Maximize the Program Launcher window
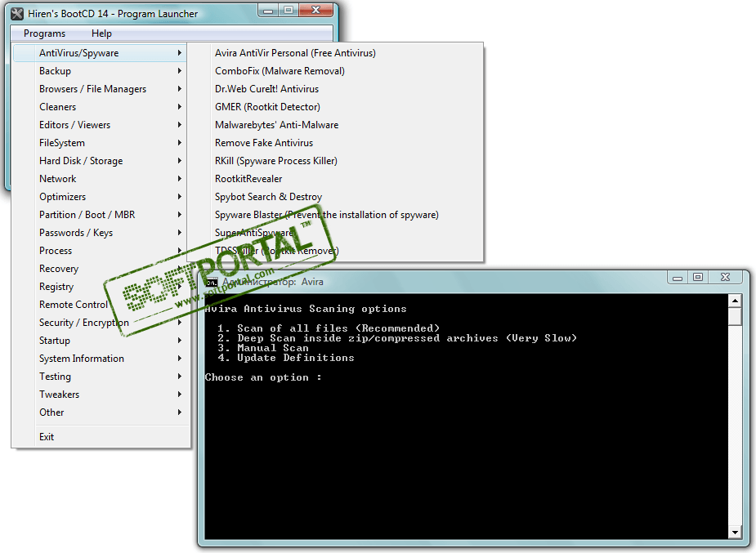The height and width of the screenshot is (553, 756). (x=289, y=10)
